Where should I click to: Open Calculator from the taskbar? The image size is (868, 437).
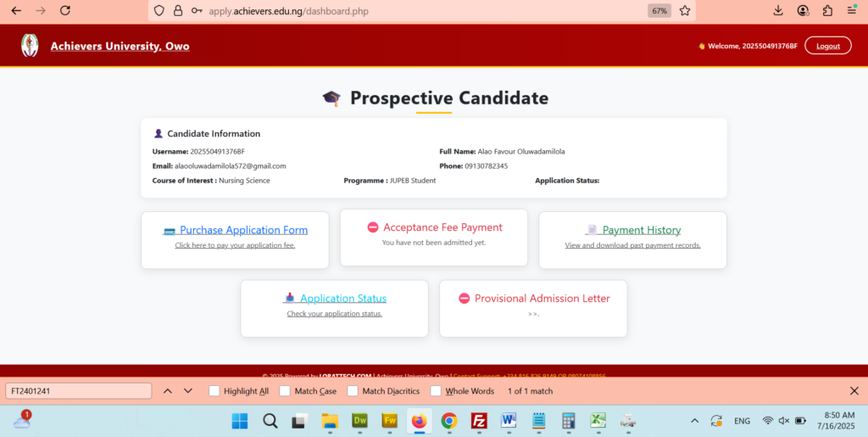(569, 421)
